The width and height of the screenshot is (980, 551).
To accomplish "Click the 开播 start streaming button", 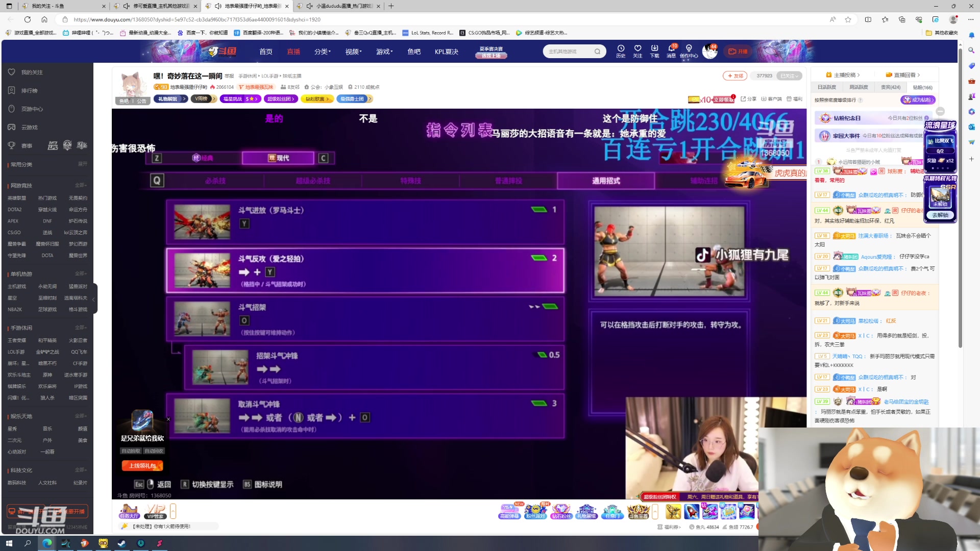I will tap(738, 52).
